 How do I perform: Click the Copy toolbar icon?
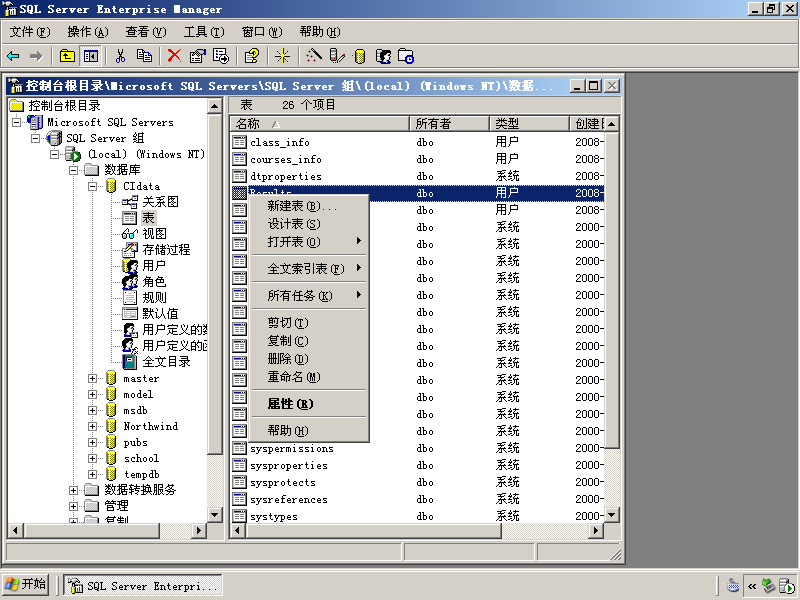point(144,56)
